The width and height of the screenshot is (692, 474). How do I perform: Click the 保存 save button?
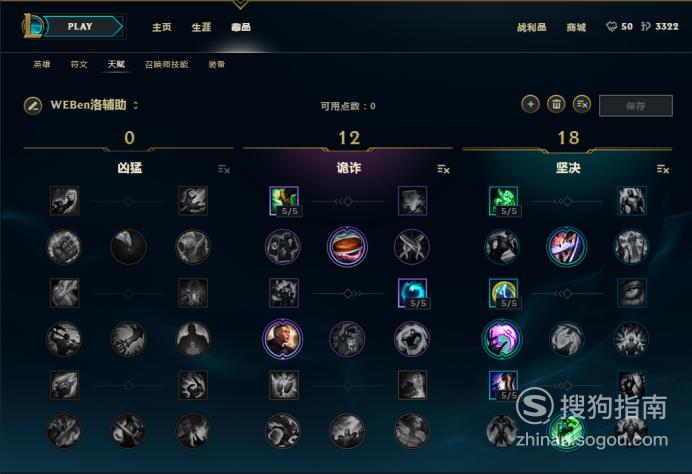(636, 106)
